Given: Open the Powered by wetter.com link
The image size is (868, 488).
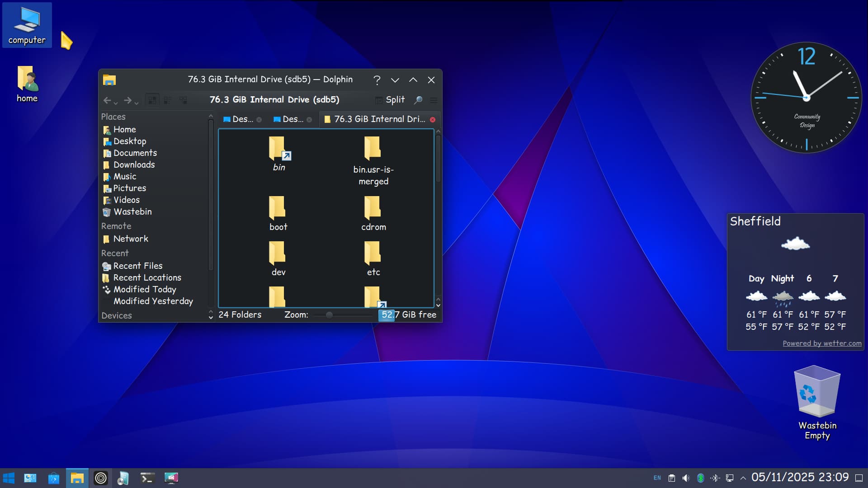Looking at the screenshot, I should (x=822, y=343).
